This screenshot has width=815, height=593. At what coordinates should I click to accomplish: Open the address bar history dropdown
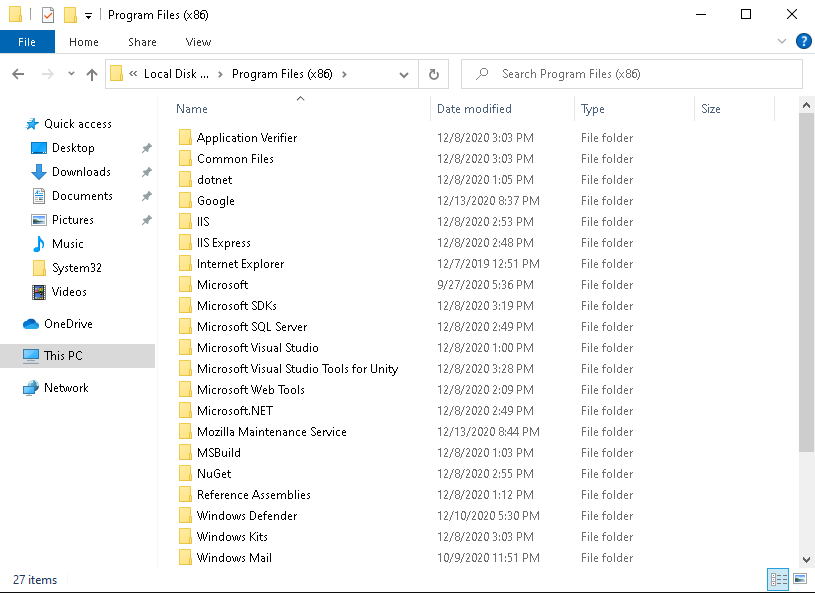403,75
